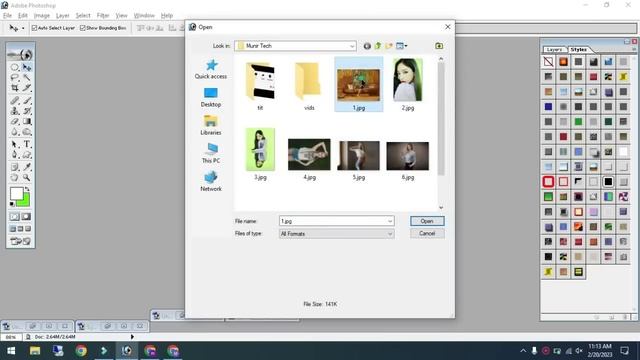Select the Dodge tool
Screen dimensions: 640x360
pyautogui.click(x=27, y=132)
